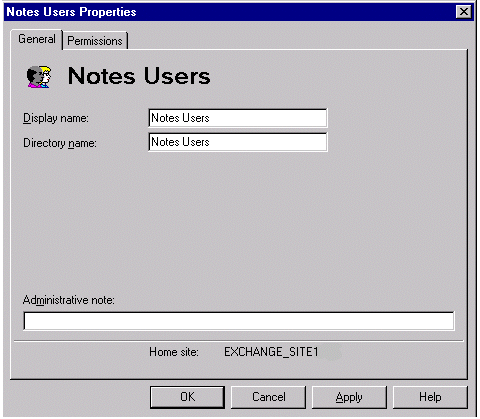Click into the Directory name field

click(238, 142)
